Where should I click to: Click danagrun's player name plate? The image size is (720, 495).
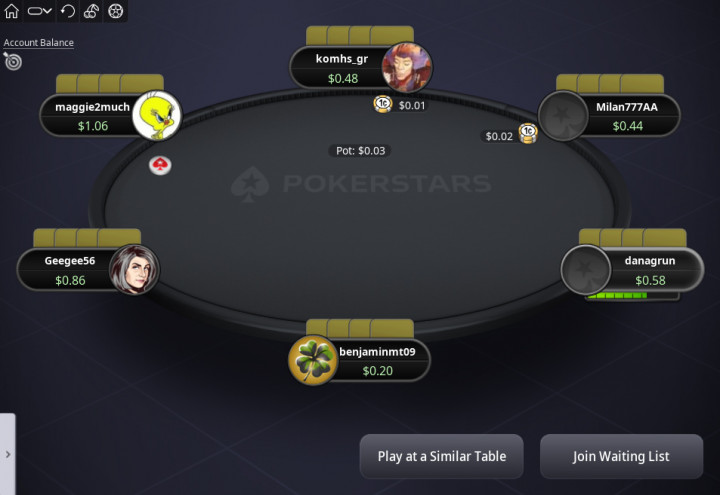point(650,270)
